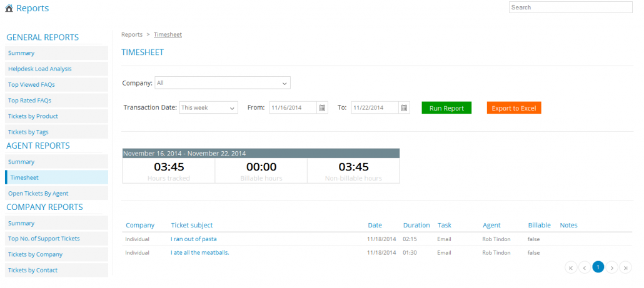
Task: Click 03:45 Non-billable hours value
Action: tap(353, 167)
